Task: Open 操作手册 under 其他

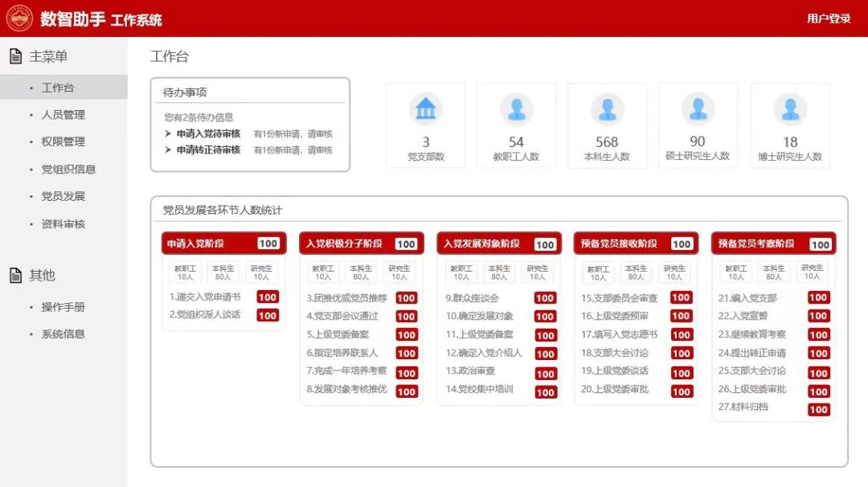Action: tap(63, 307)
